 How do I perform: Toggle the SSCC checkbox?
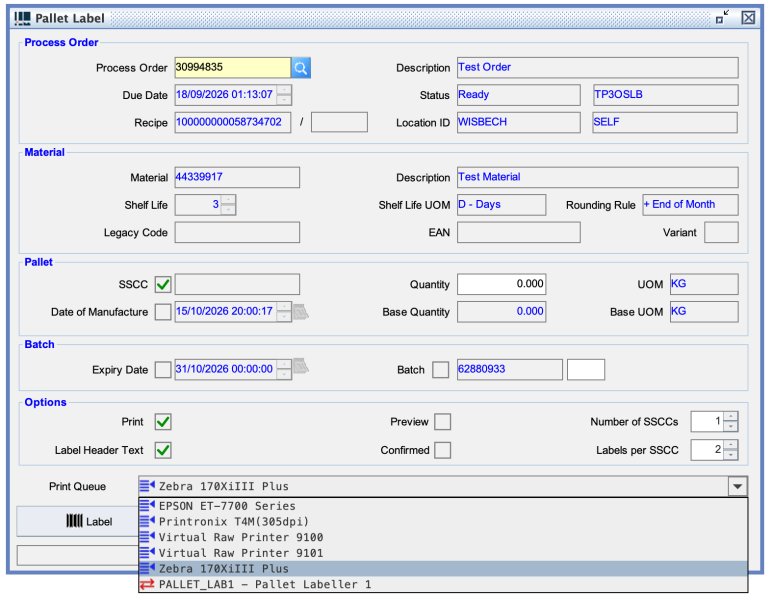[163, 284]
